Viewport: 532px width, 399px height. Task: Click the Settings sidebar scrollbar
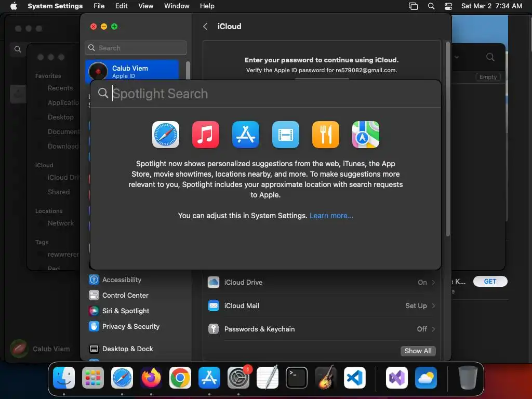(188, 71)
